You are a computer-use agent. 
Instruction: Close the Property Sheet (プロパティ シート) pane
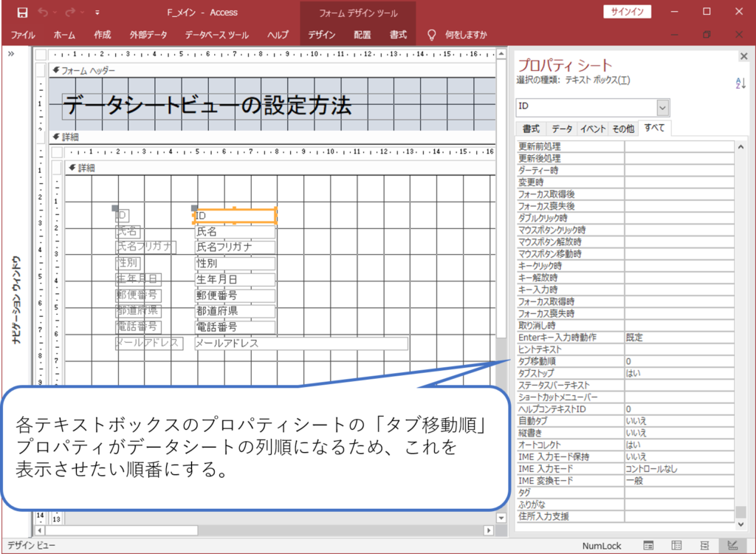743,56
